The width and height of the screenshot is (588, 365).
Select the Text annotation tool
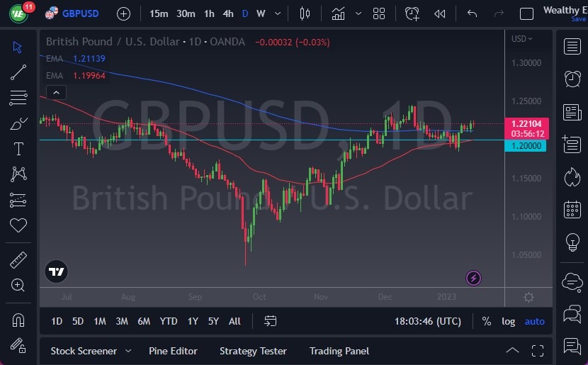click(18, 149)
